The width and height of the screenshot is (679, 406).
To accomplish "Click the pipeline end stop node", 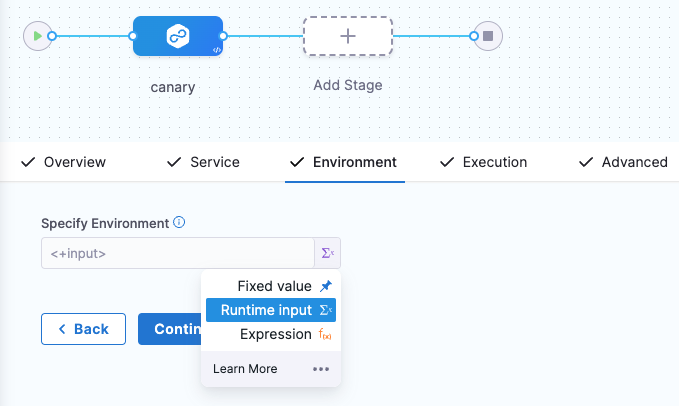I will 487,36.
